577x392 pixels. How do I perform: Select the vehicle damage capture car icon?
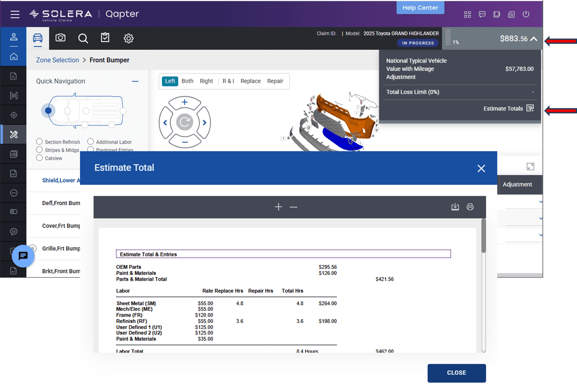[x=38, y=38]
